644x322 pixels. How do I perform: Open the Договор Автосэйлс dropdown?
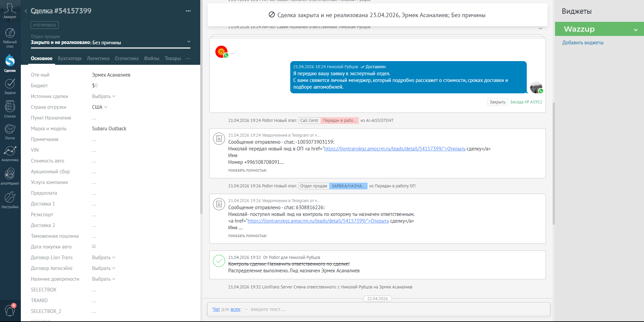click(x=104, y=268)
